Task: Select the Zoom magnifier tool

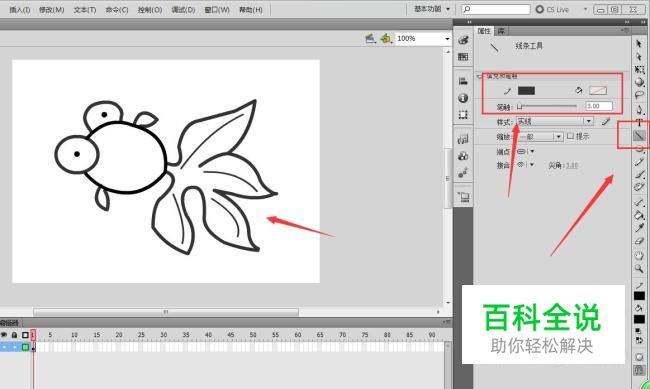Action: (639, 269)
